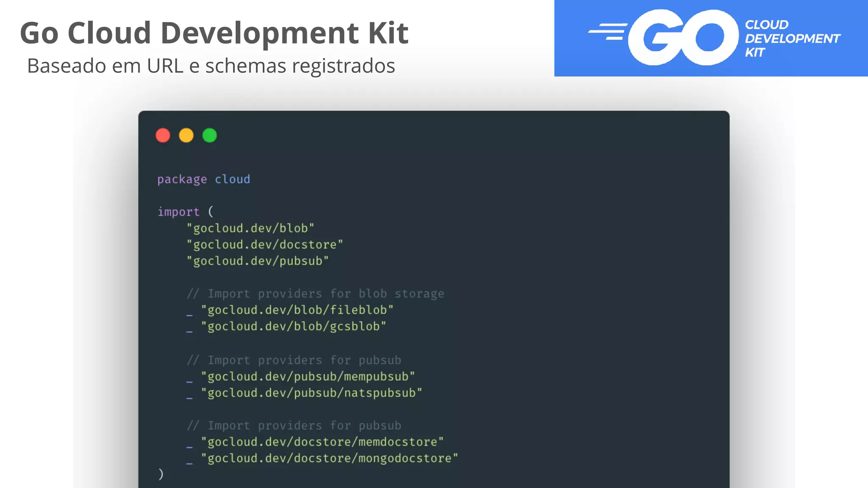This screenshot has width=868, height=488.
Task: Click the "gocloud.dev/pubsub" import line
Action: coord(258,261)
